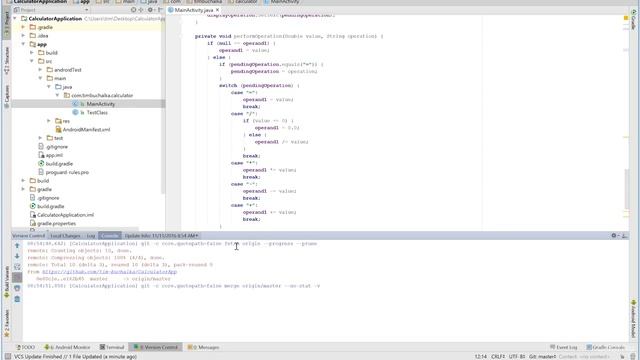Open the GitHub CalculatorApp repository link
640x360 pixels.
coord(109,272)
